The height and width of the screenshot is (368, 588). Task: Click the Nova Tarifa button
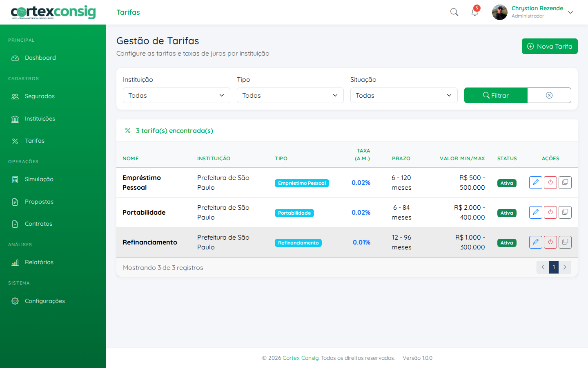(549, 46)
